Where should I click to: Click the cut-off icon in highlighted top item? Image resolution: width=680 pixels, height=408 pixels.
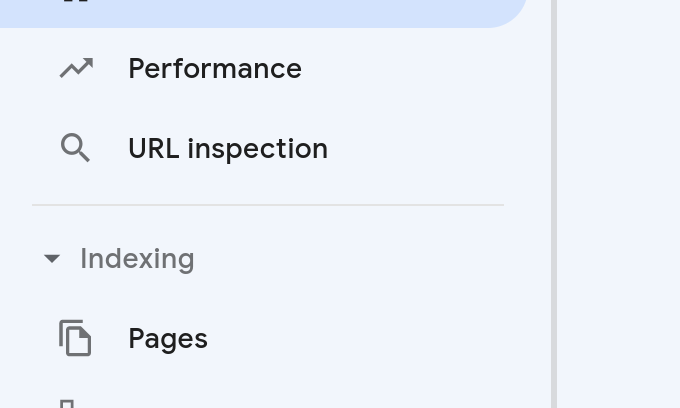pyautogui.click(x=76, y=2)
